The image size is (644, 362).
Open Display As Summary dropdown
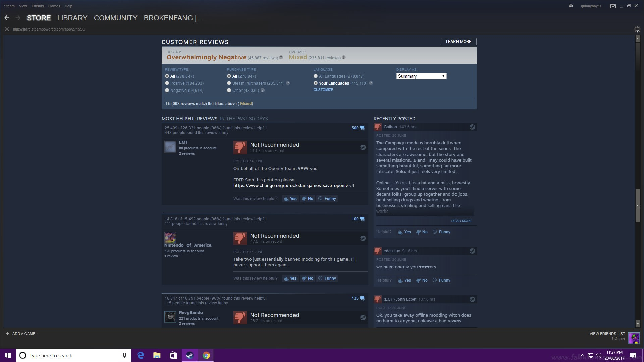click(x=421, y=76)
